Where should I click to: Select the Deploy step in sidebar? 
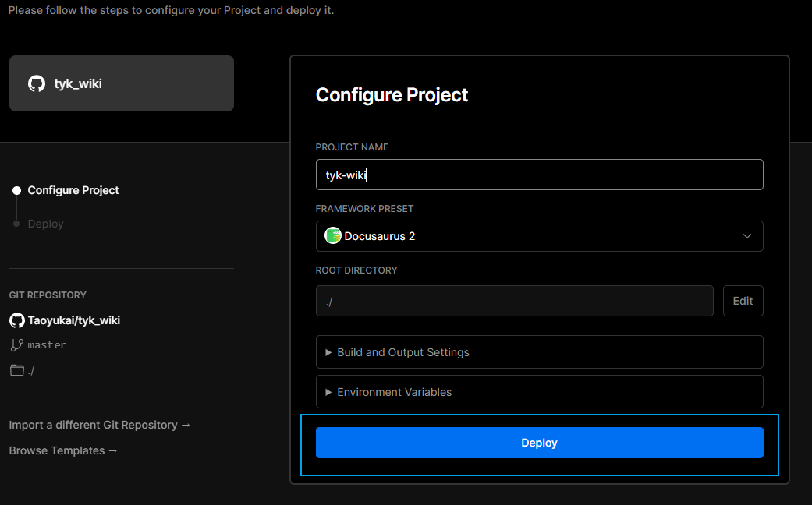(45, 224)
